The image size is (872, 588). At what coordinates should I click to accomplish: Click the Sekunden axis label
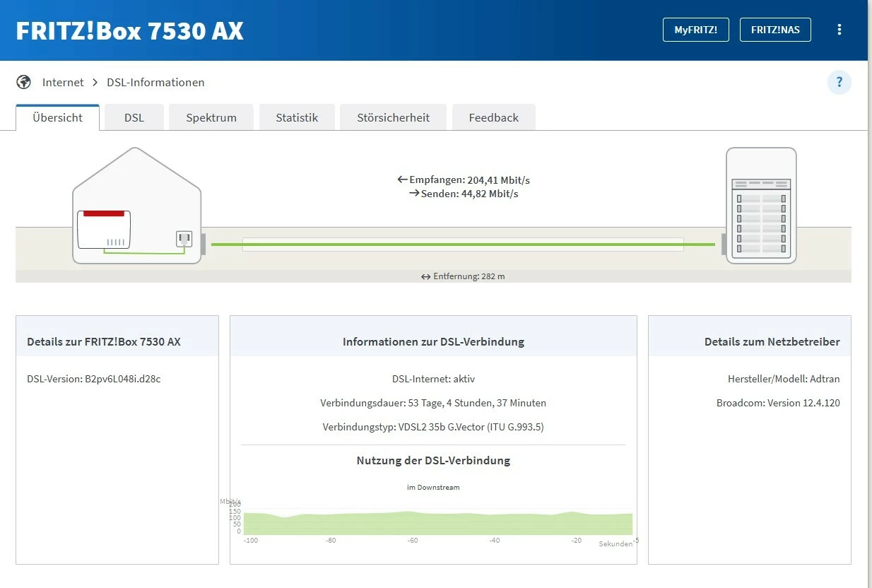[x=615, y=543]
